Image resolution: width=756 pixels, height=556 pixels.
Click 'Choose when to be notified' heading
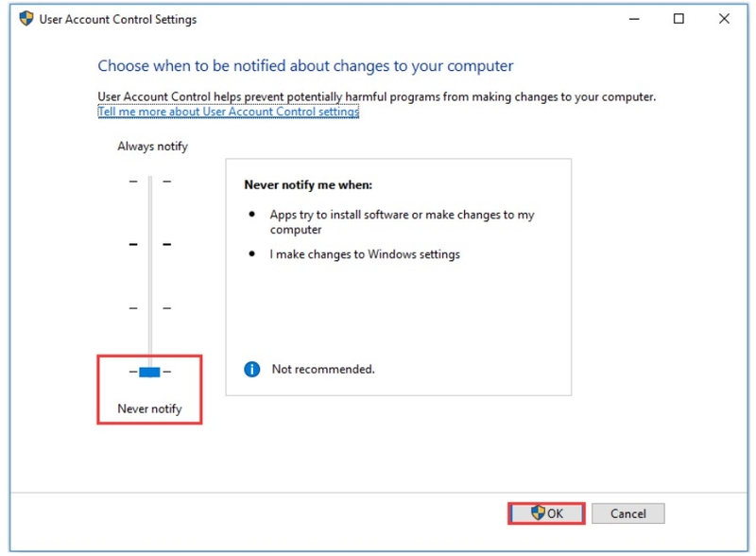click(x=305, y=65)
